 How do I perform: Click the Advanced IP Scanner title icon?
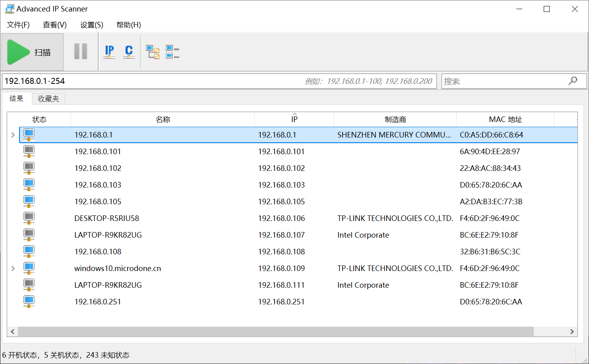10,9
